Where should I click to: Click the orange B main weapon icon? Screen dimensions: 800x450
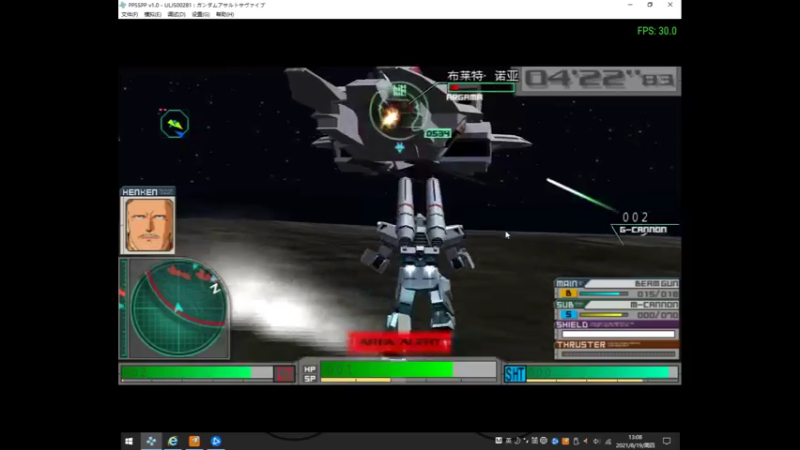[x=568, y=293]
